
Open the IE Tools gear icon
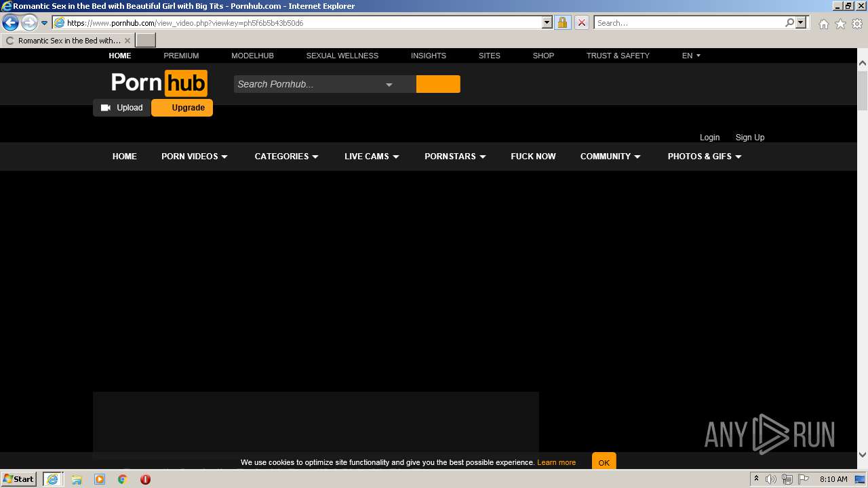coord(857,24)
